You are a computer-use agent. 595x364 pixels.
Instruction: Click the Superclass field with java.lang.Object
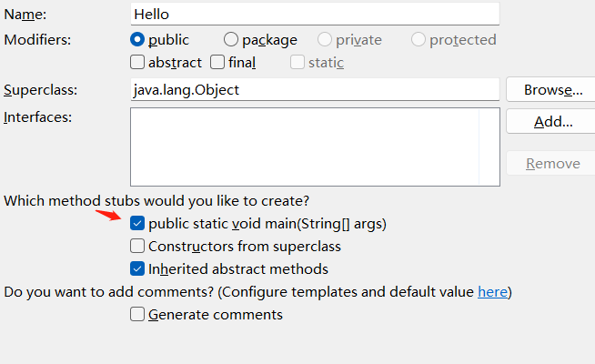(x=315, y=89)
